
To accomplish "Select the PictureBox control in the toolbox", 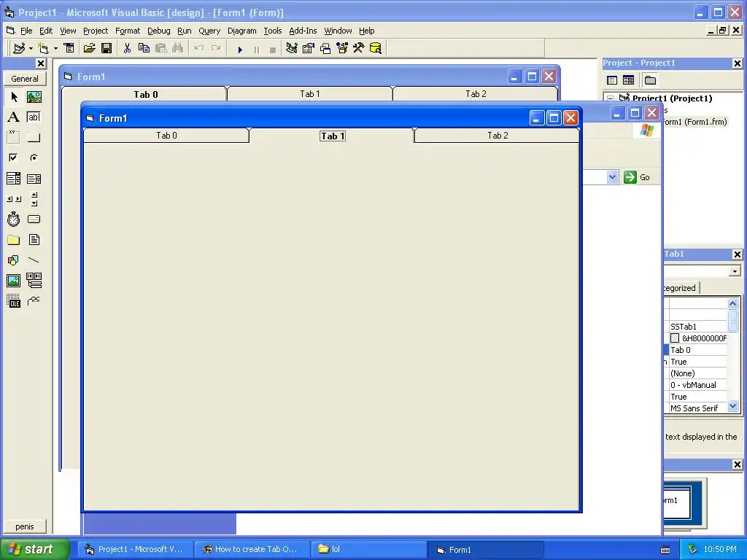I will [34, 97].
